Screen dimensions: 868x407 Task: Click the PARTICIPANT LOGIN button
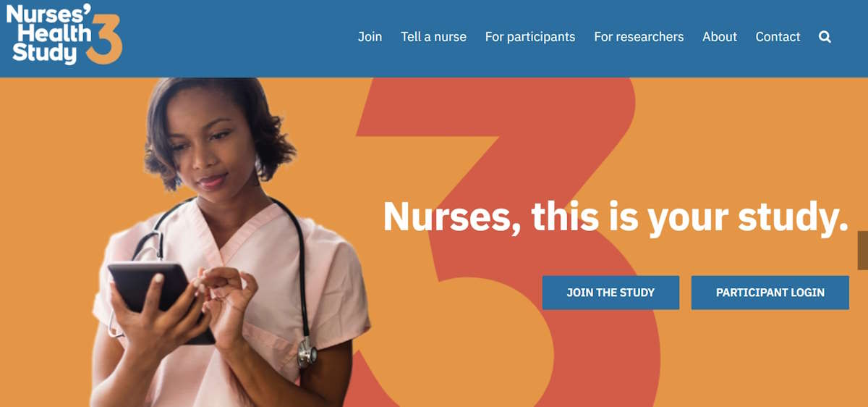770,293
